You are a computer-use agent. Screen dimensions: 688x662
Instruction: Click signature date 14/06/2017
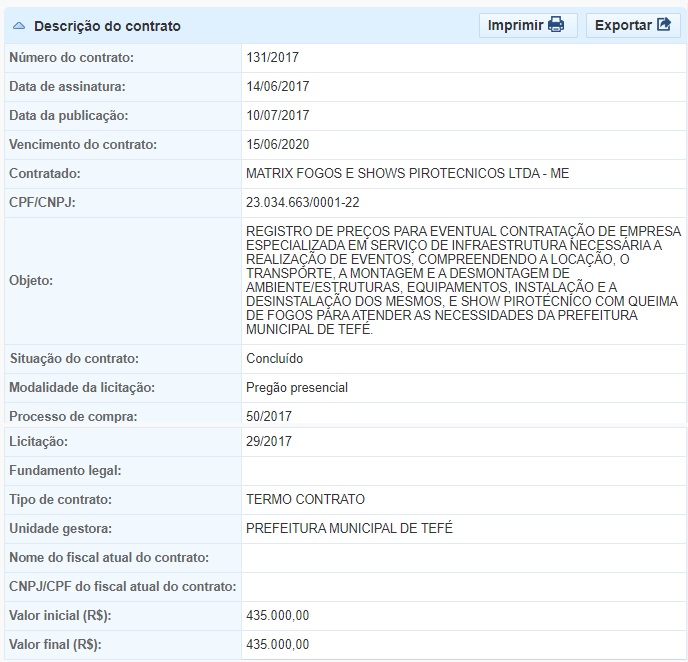278,87
